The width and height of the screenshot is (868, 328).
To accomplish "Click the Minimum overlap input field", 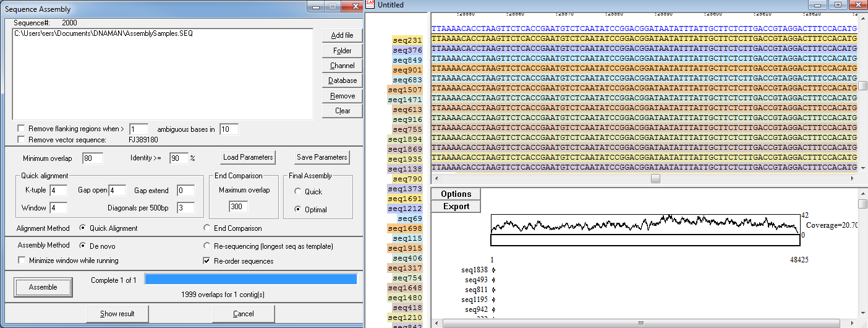I will pos(93,158).
